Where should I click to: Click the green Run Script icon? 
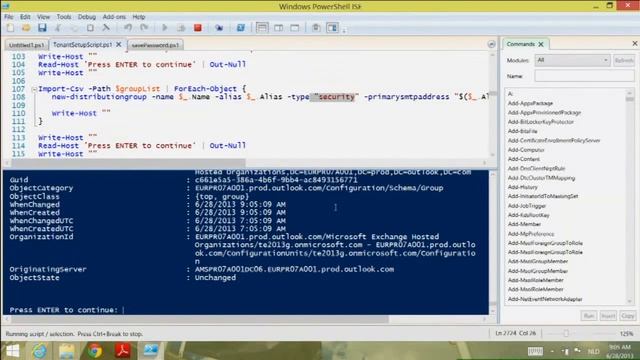(165, 28)
